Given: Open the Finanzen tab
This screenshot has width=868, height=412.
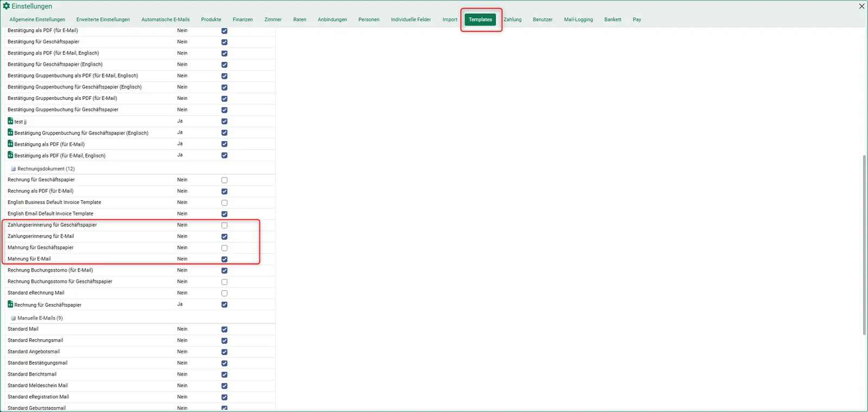Looking at the screenshot, I should click(x=242, y=20).
